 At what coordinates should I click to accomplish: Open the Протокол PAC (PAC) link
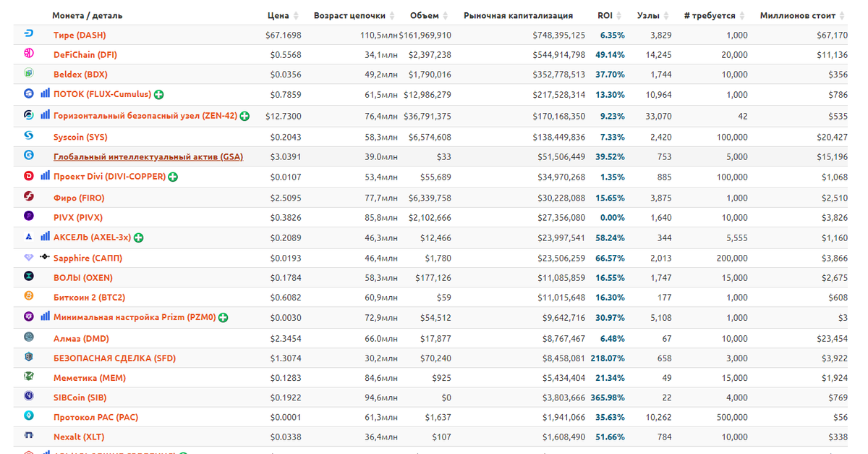coord(95,417)
